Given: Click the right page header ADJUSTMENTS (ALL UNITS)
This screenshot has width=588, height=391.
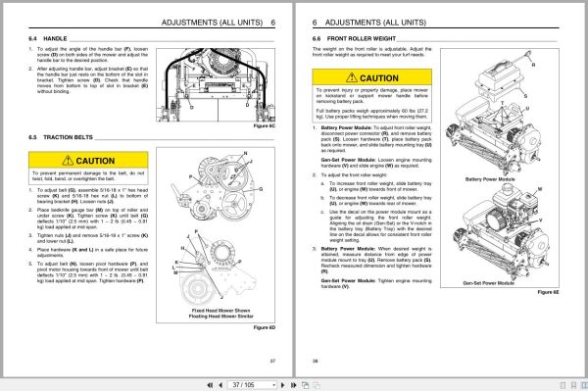Looking at the screenshot, I should click(375, 23).
